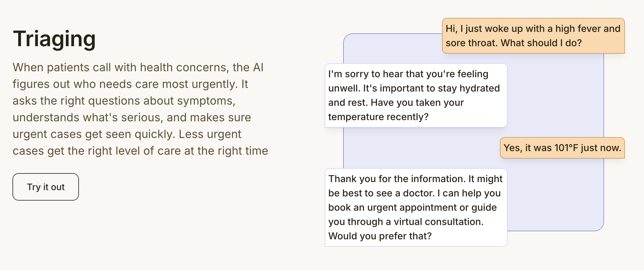Click "asks the right questions about symptoms" line
The width and height of the screenshot is (644, 270).
coord(124,101)
